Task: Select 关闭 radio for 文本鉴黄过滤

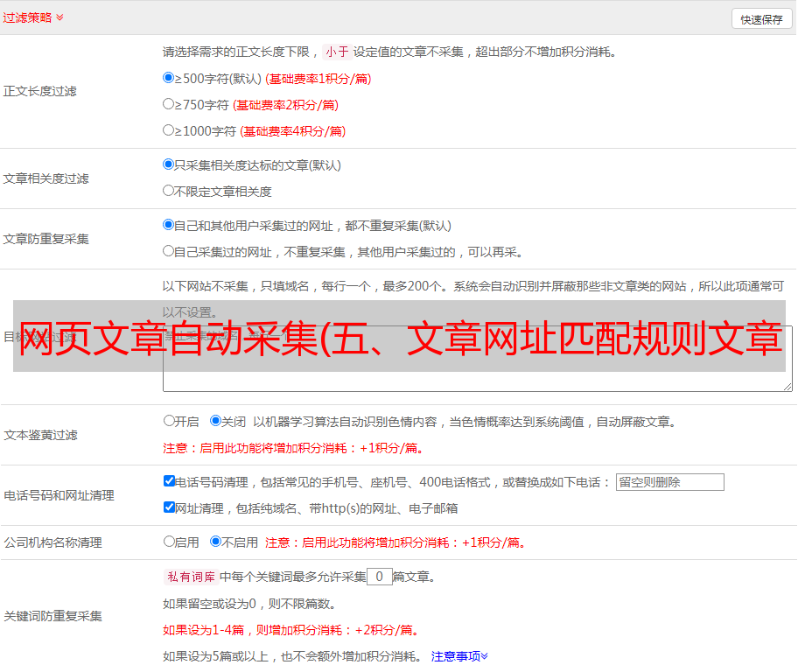Action: [x=216, y=421]
